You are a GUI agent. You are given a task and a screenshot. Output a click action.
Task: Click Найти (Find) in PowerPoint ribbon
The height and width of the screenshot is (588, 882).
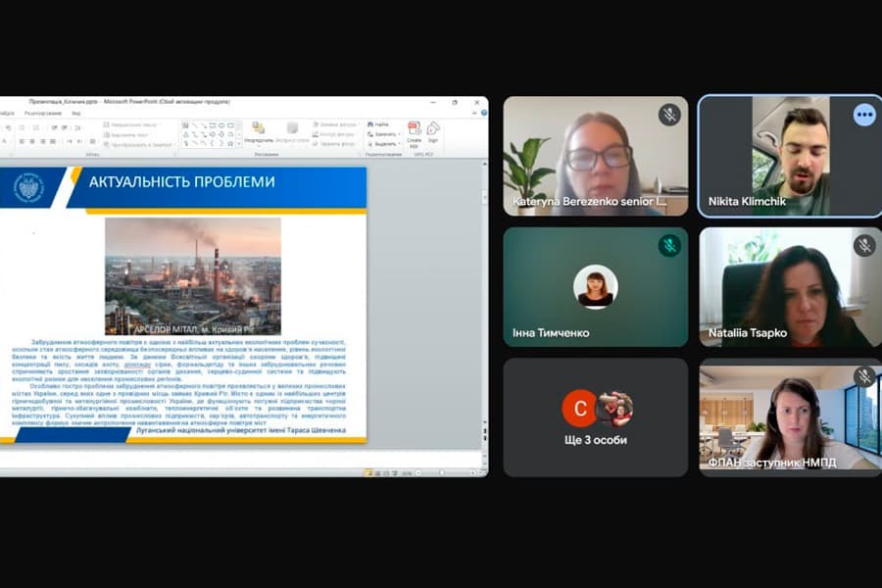pos(378,124)
